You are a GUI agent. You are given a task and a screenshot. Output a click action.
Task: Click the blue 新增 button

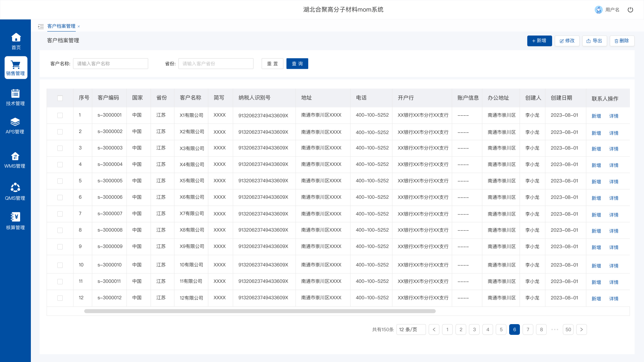539,41
